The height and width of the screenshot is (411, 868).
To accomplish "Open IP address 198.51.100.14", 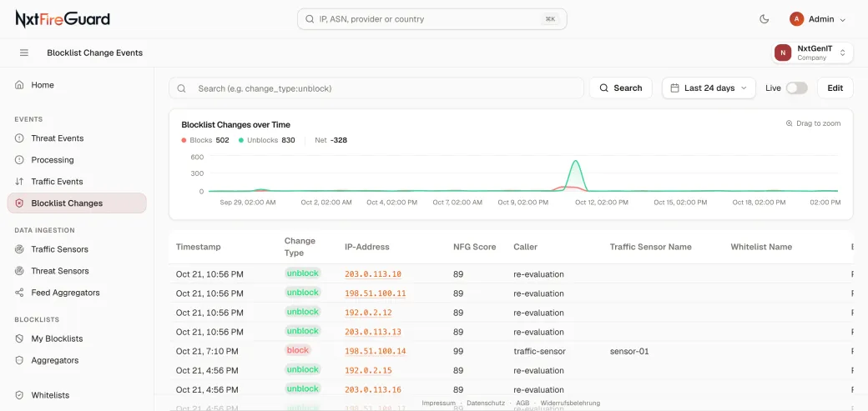I will [x=376, y=351].
